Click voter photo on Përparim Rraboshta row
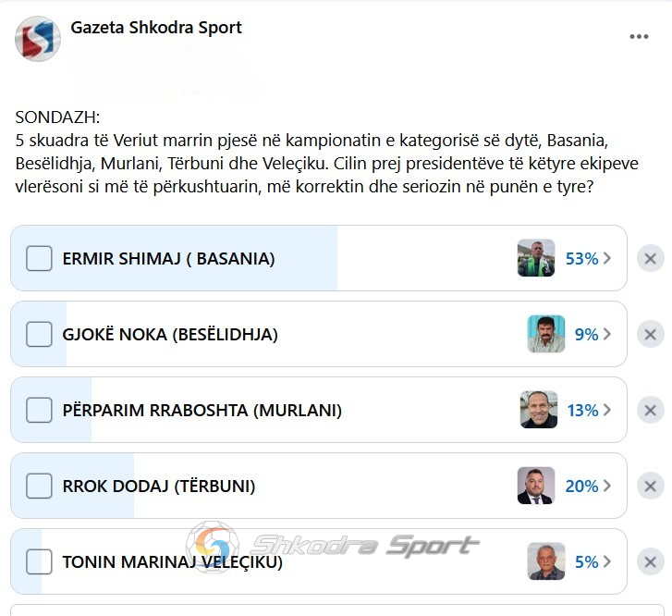Image resolution: width=672 pixels, height=616 pixels. coord(539,410)
